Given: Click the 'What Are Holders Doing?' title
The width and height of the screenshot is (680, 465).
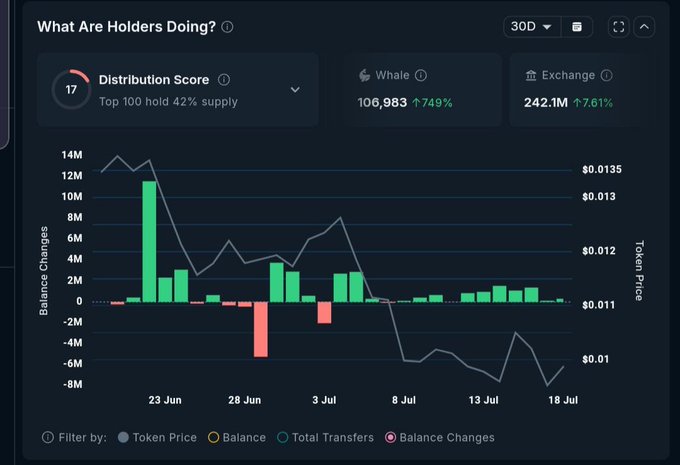Looking at the screenshot, I should 126,27.
